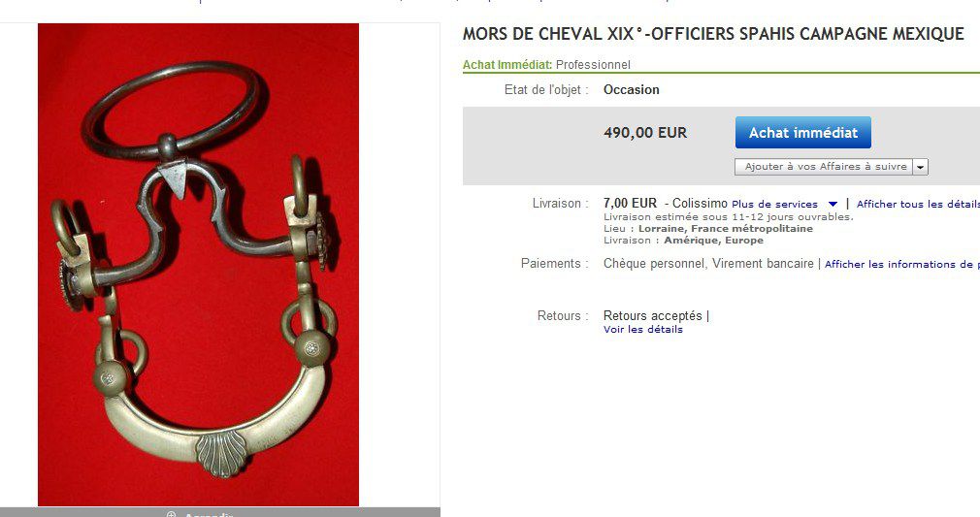Click the Chèque personnel, Virement bancaire text
The image size is (980, 517).
pyautogui.click(x=708, y=263)
